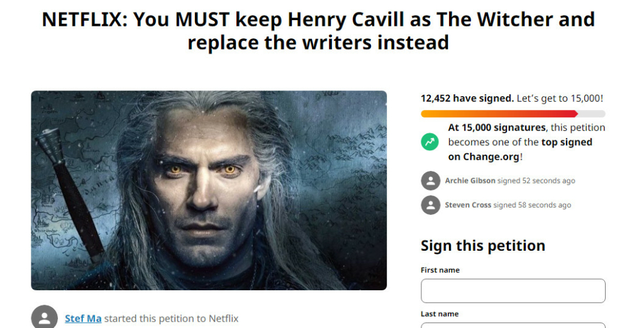Viewport: 644px width, 328px height.
Task: Click the "Let's get to 15,000!" goal text
Action: 560,99
